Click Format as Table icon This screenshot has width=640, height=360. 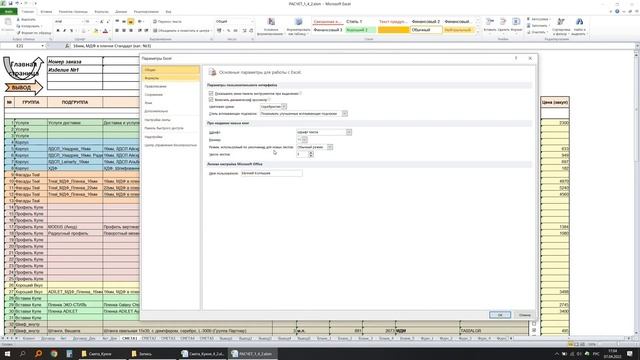coord(298,22)
